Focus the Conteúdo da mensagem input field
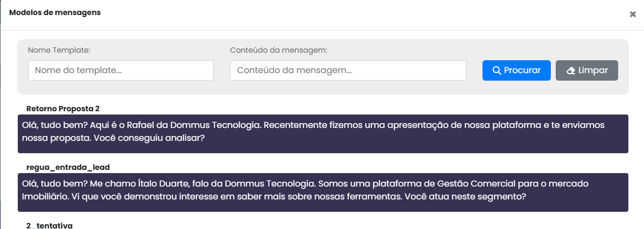This screenshot has width=644, height=229. click(x=347, y=70)
